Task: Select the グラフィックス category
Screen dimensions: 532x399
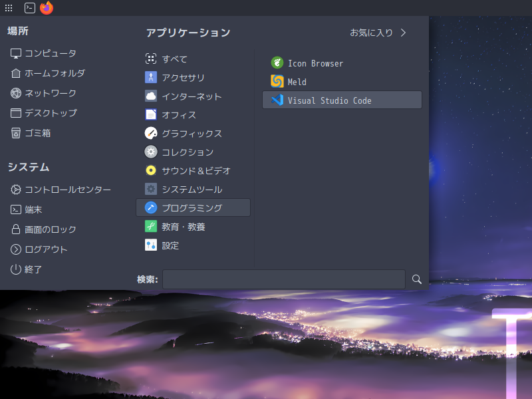Action: (188, 132)
